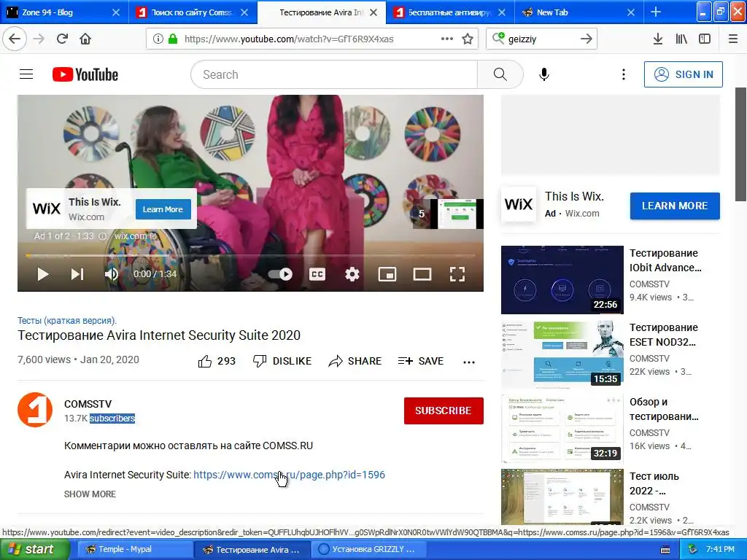Open COMSSTV channel avatar

pyautogui.click(x=35, y=410)
